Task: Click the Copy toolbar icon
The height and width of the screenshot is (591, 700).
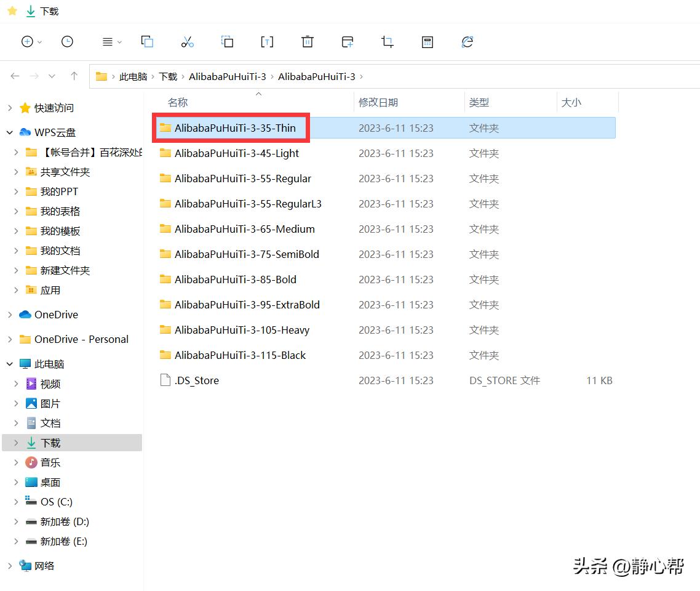Action: 148,41
